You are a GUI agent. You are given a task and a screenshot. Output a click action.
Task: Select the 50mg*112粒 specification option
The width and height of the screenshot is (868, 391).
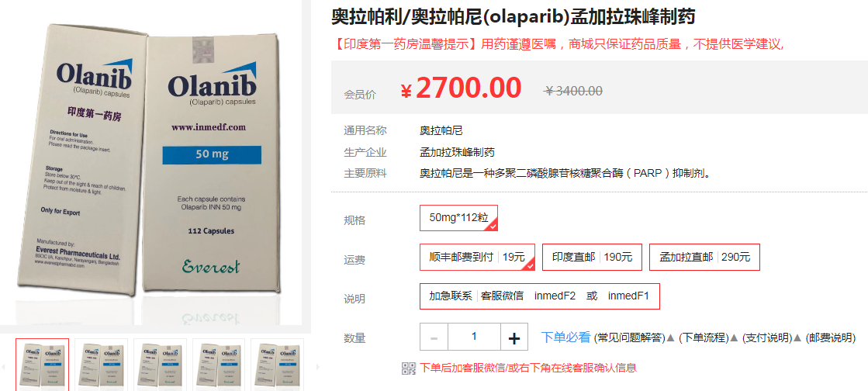[459, 218]
